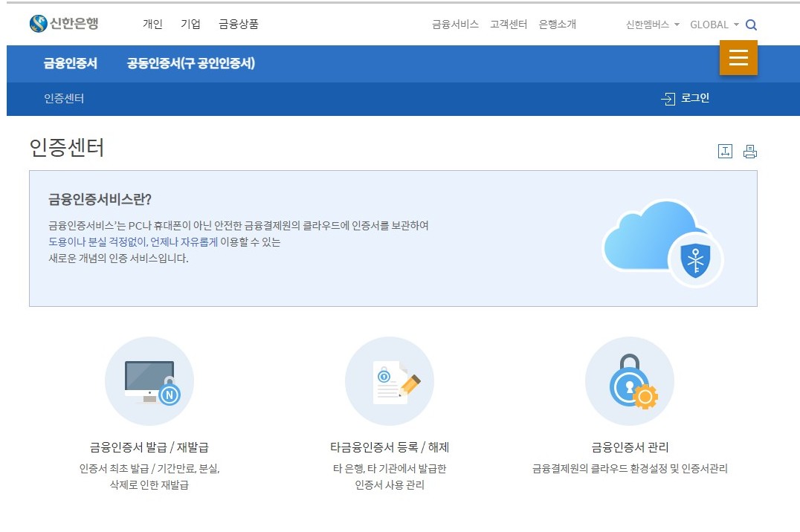Click the text 인증서 사용 관리

(390, 485)
